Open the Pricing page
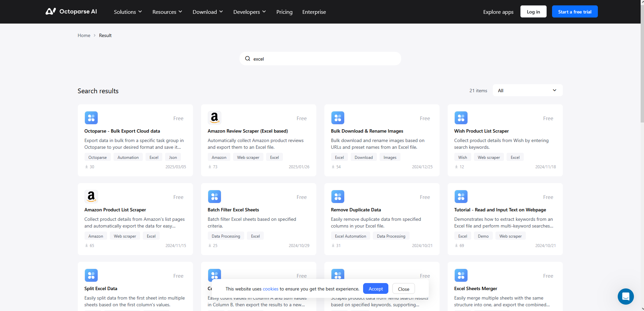This screenshot has height=311, width=644. [x=284, y=12]
